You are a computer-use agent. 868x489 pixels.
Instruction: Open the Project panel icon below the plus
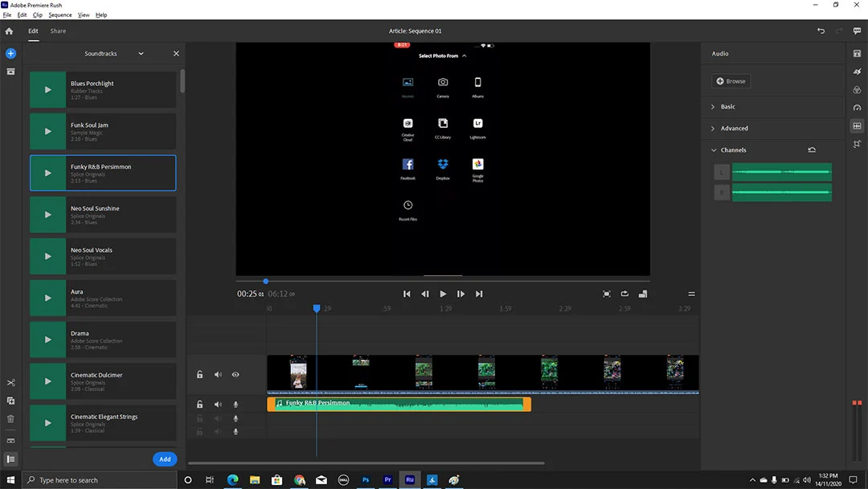coord(10,72)
